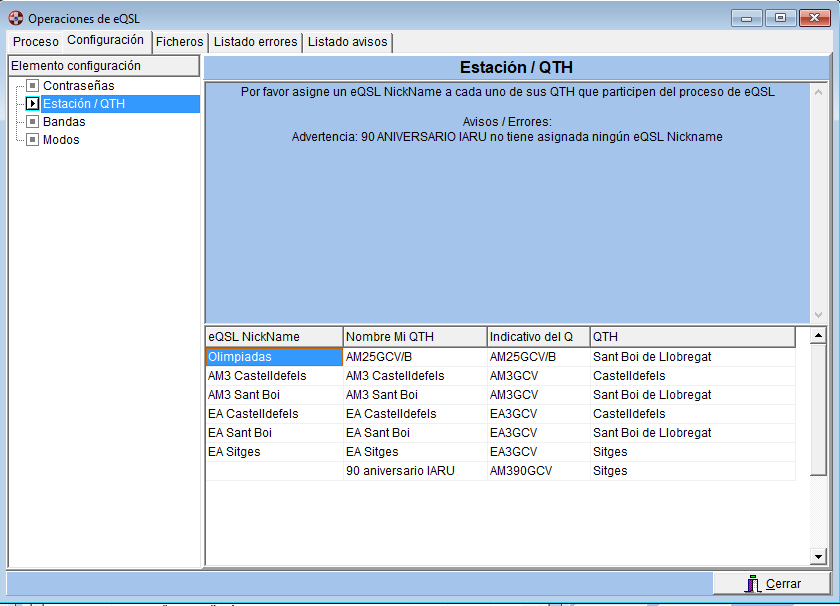Click the Nombre Mi QTH column header

pyautogui.click(x=414, y=337)
